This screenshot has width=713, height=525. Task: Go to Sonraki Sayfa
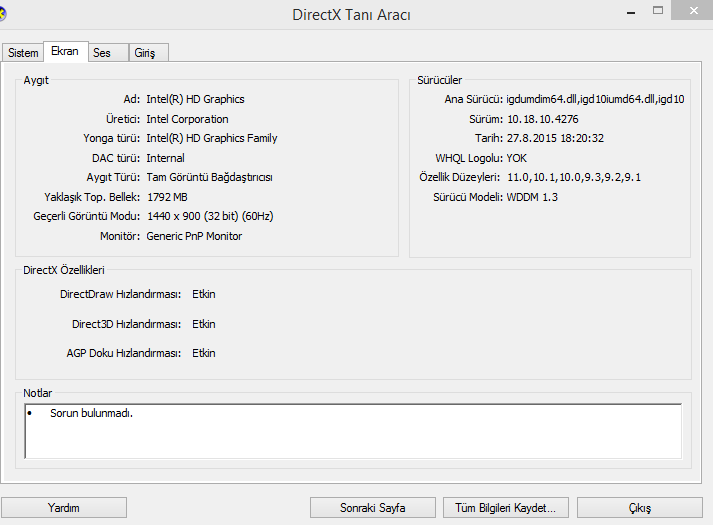(372, 508)
